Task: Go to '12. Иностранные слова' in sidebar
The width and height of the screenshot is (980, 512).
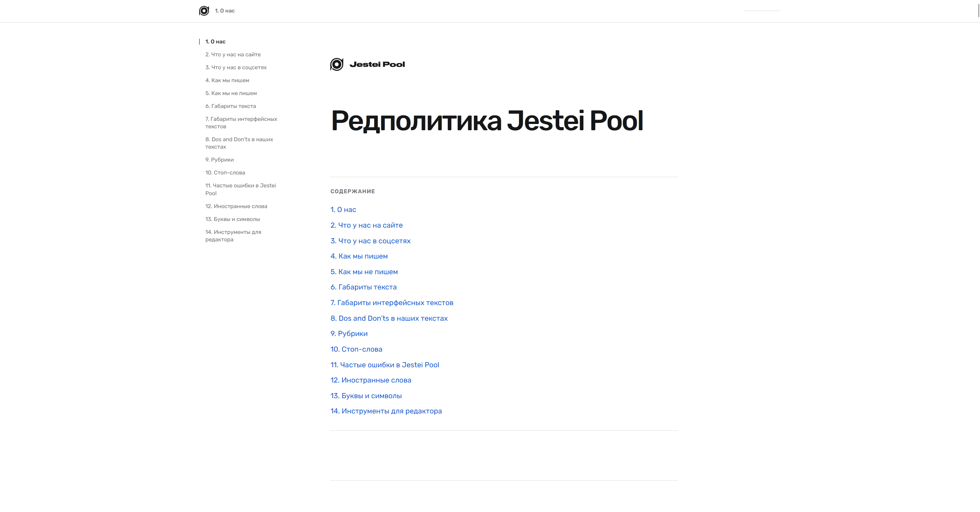Action: tap(236, 206)
